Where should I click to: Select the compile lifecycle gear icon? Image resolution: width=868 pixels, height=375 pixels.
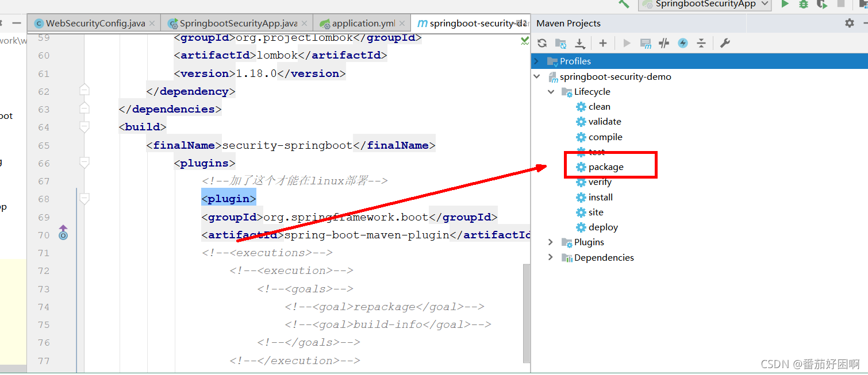[581, 137]
